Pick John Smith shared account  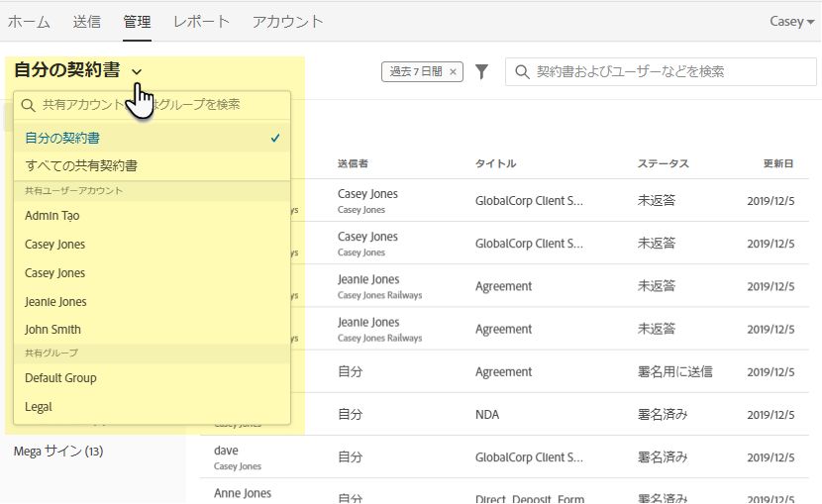[x=153, y=330]
